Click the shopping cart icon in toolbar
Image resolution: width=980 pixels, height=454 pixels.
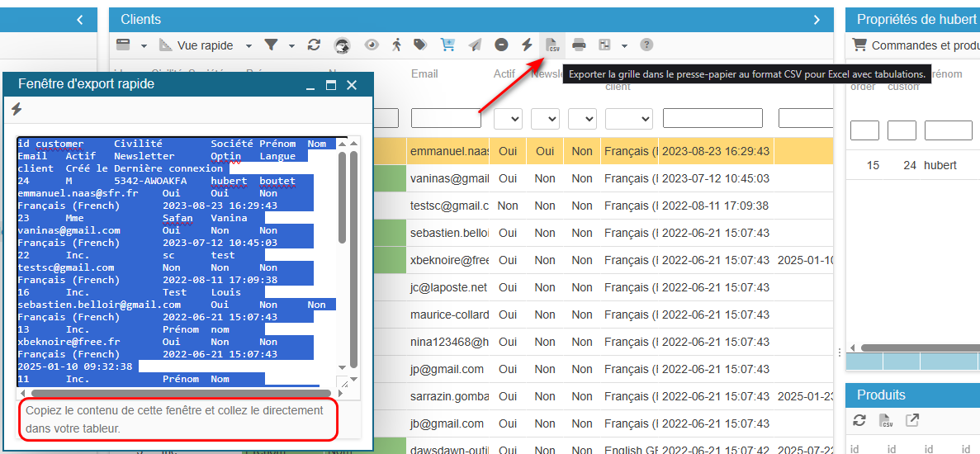pyautogui.click(x=447, y=45)
